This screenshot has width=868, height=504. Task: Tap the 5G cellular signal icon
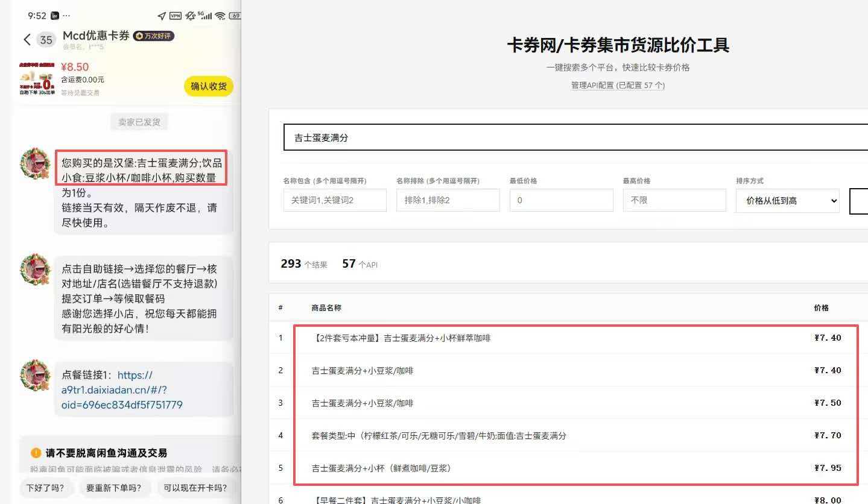pos(205,16)
